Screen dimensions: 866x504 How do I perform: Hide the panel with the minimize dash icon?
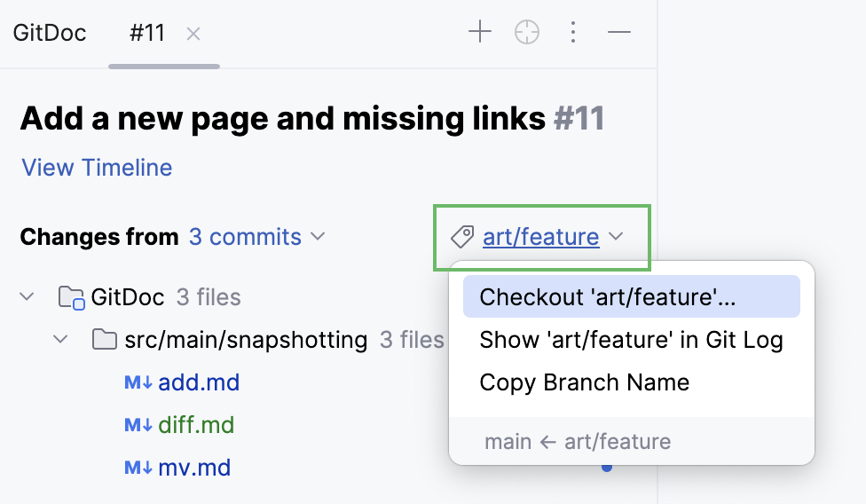[619, 34]
